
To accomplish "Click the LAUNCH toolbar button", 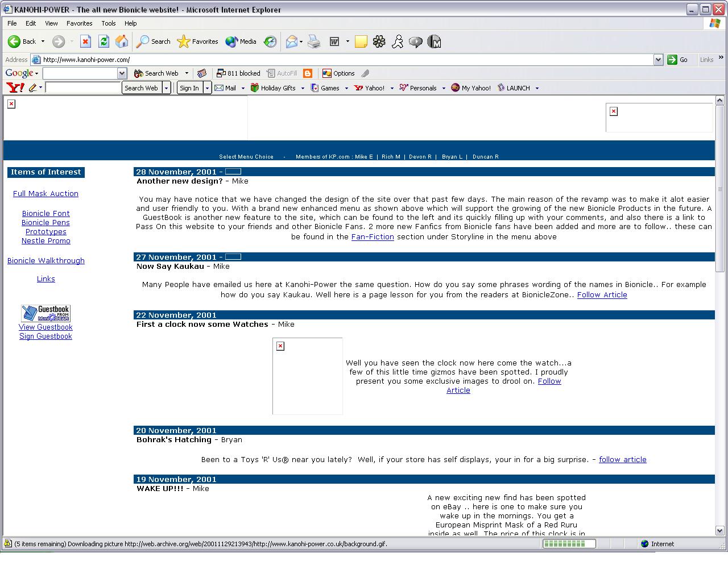I will (514, 88).
